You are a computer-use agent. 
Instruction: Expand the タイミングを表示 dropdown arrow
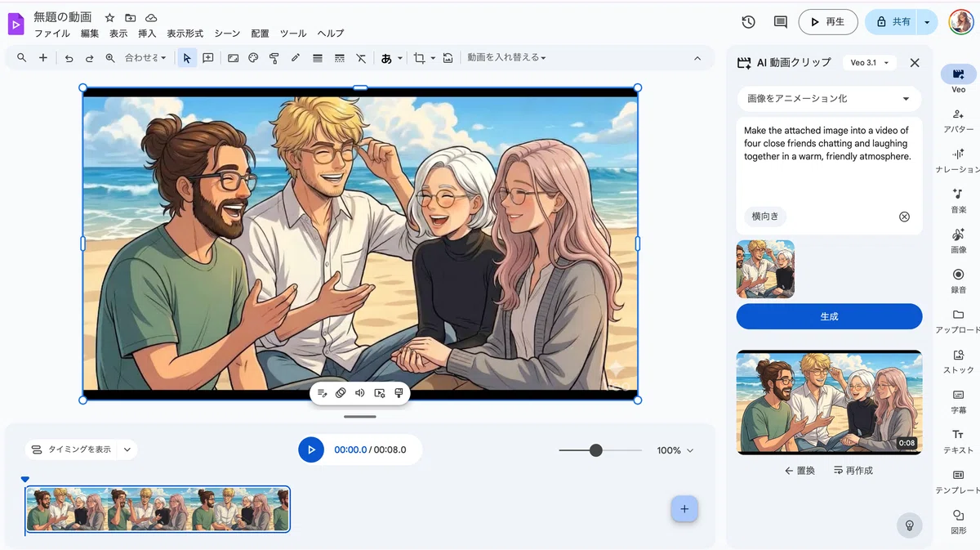pyautogui.click(x=127, y=449)
